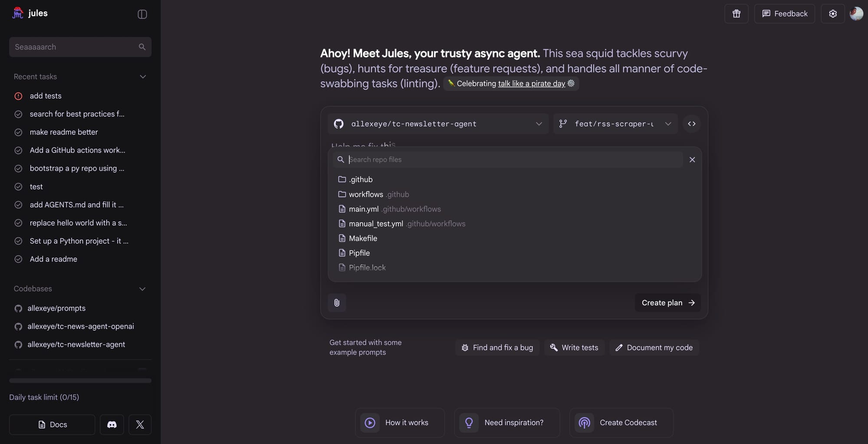Open the X social icon link

click(x=140, y=424)
